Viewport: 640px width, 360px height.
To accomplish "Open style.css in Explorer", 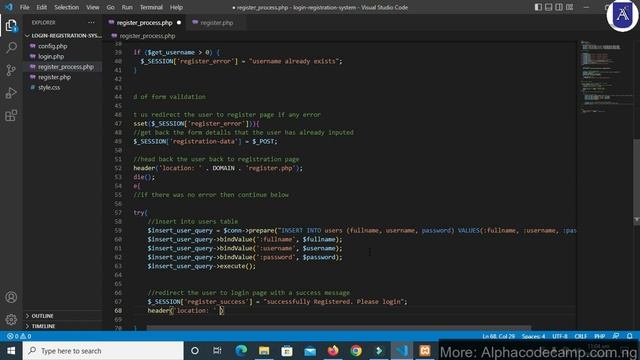I will 49,87.
